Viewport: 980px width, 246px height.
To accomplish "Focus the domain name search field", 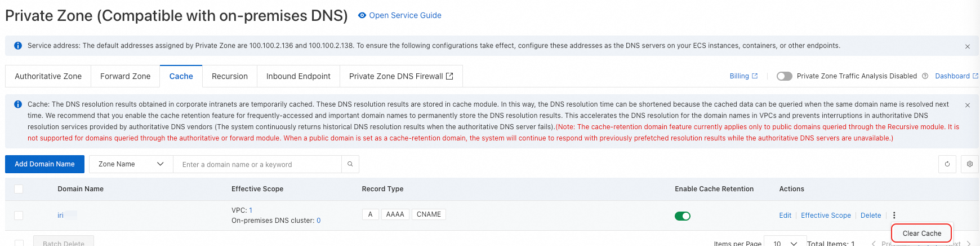I will [257, 164].
